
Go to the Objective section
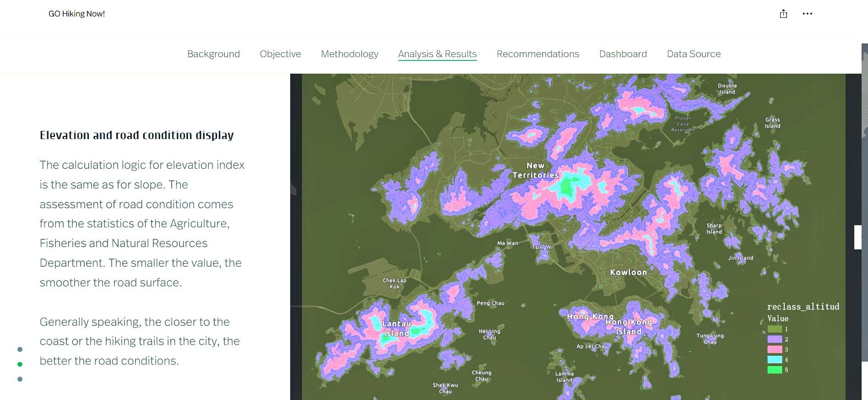[x=280, y=54]
